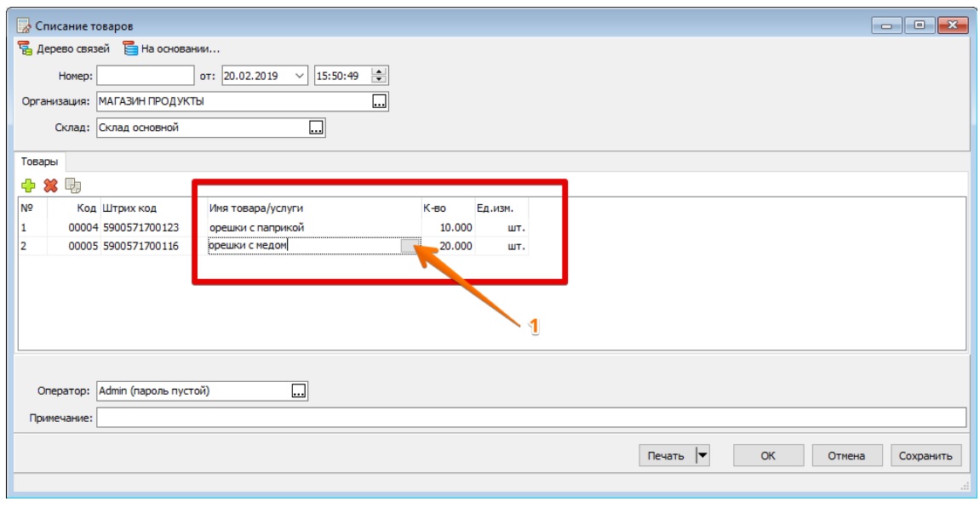The height and width of the screenshot is (507, 980).
Task: Click the copy-row icon in Товары toolbar
Action: 73,185
